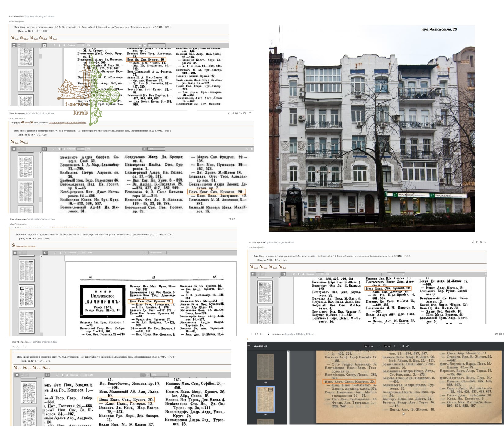Select page 484 thumbnail in Kiev-1916 PDF
This screenshot has width=504, height=435.
265,367
